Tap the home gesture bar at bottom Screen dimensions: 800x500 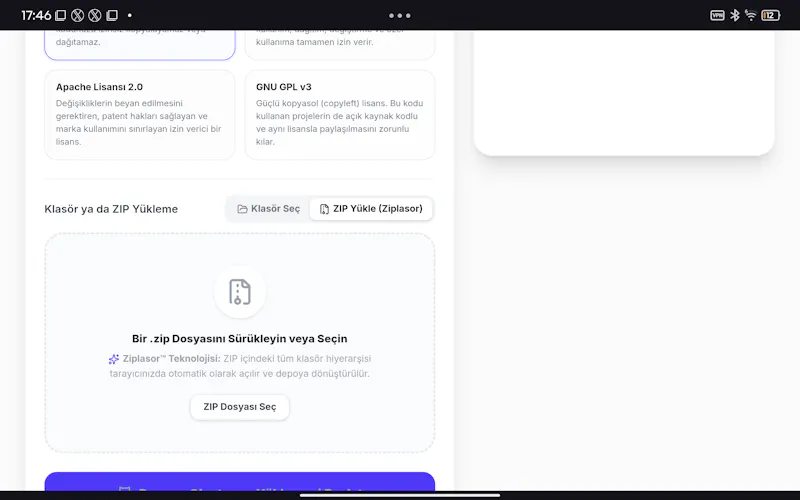400,495
